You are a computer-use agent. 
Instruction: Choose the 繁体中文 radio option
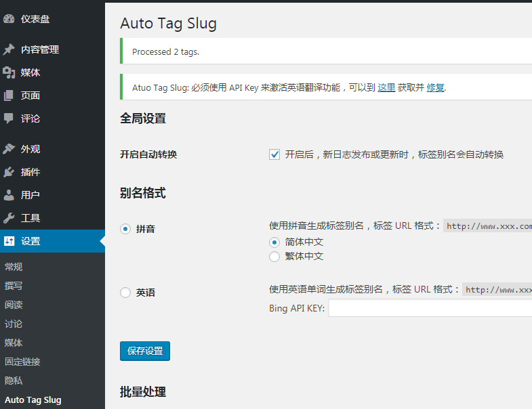pos(274,257)
